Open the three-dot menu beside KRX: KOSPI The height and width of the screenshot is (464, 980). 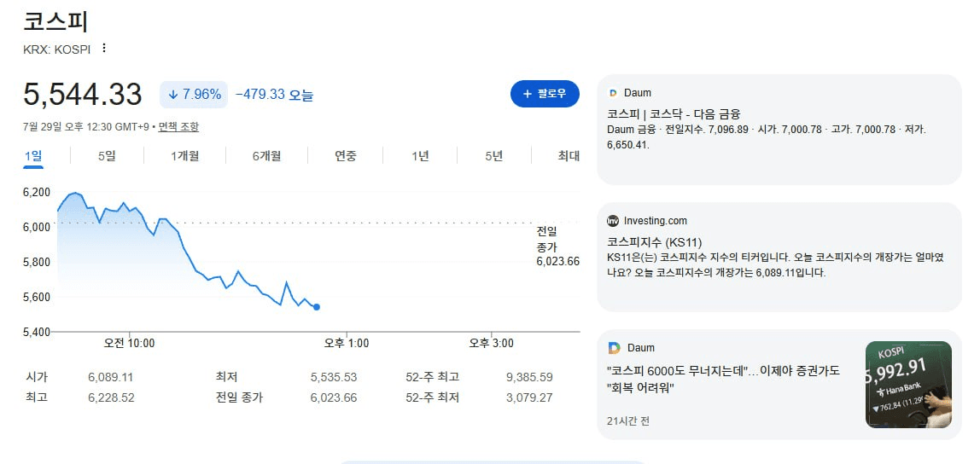pos(104,48)
